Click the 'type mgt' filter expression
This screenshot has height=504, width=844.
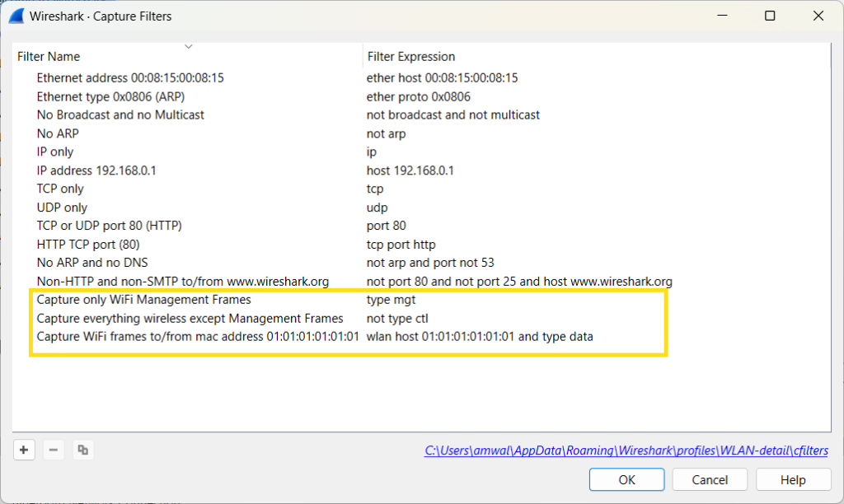click(x=391, y=300)
